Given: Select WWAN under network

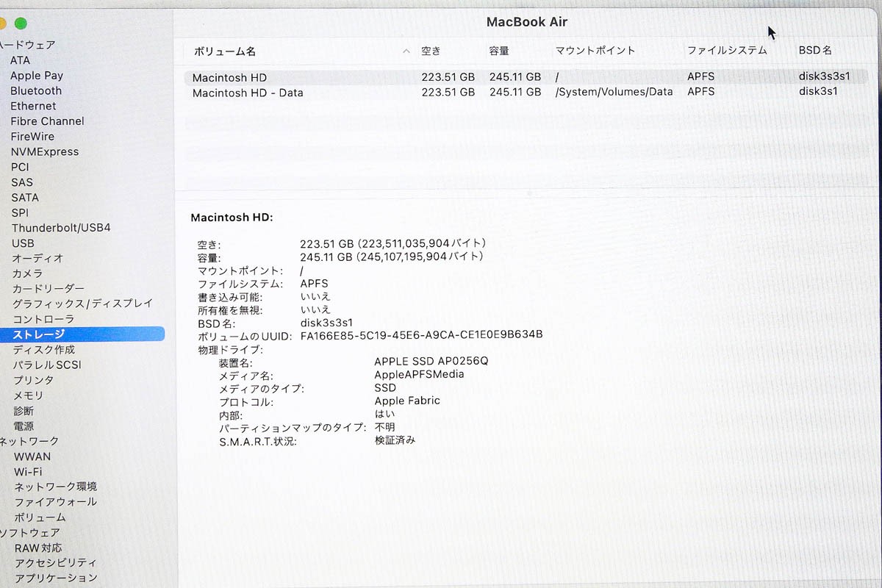Looking at the screenshot, I should (x=32, y=456).
